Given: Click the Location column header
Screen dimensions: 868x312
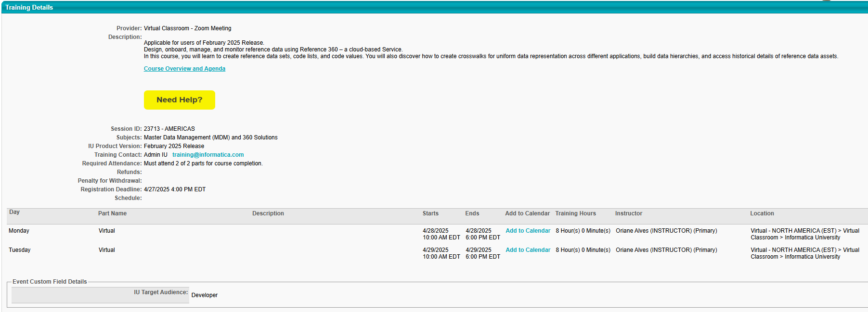Looking at the screenshot, I should point(762,213).
